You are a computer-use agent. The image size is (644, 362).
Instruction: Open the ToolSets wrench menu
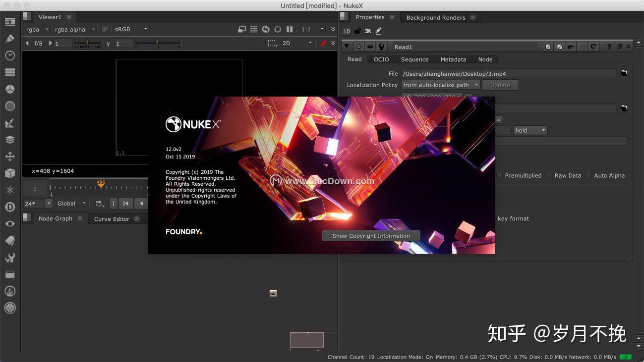click(10, 258)
